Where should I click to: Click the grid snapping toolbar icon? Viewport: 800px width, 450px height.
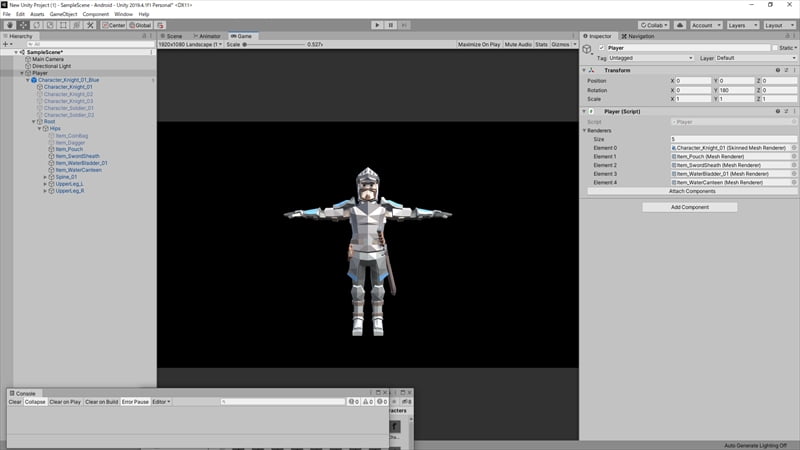160,25
